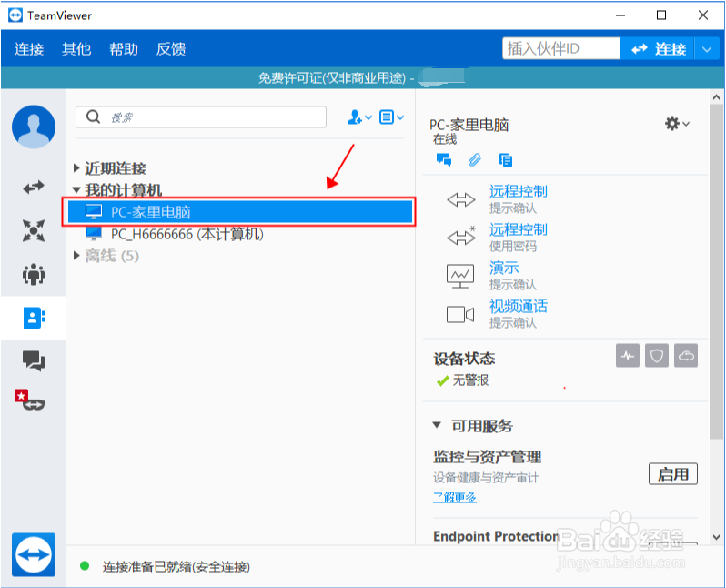This screenshot has width=726, height=588.
Task: Click the scrollbar up arrow
Action: point(716,97)
